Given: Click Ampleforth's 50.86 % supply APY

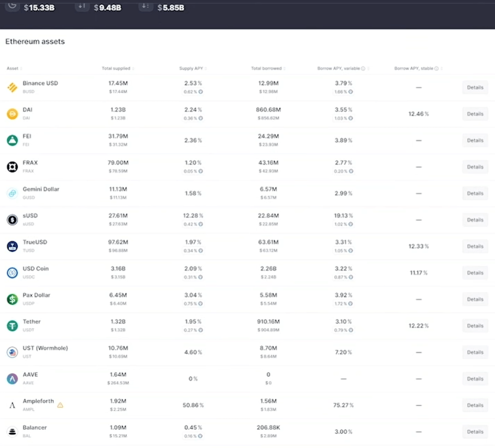Looking at the screenshot, I should click(x=193, y=405).
